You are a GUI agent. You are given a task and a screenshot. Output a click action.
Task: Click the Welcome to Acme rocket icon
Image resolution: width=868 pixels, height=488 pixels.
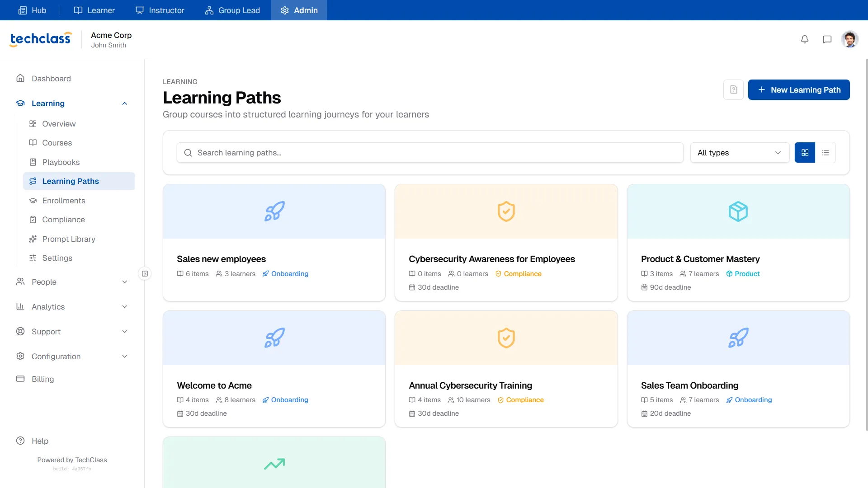click(x=274, y=338)
